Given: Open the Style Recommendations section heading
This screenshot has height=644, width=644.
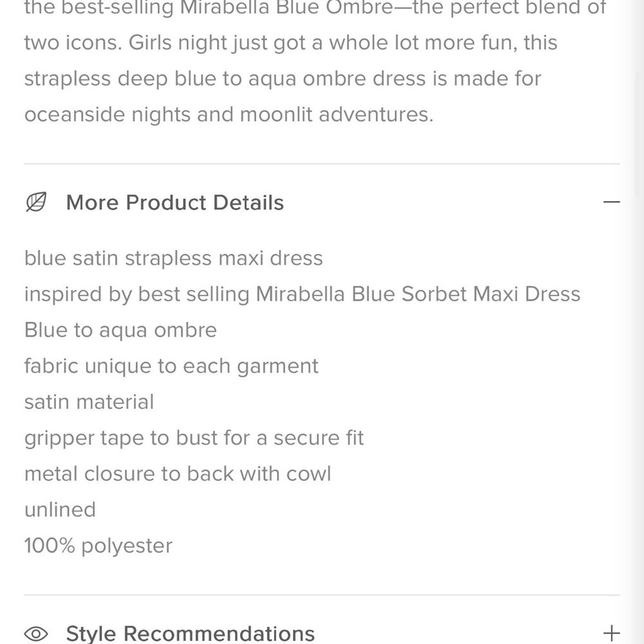Looking at the screenshot, I should (x=190, y=634).
